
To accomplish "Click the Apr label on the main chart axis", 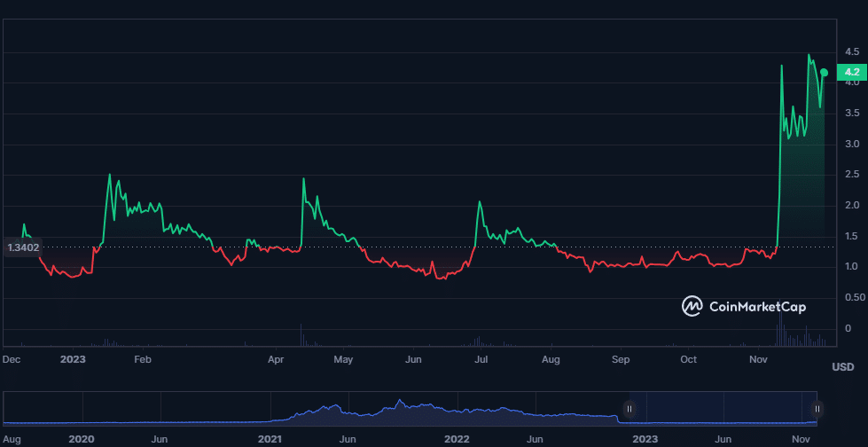I will tap(276, 360).
